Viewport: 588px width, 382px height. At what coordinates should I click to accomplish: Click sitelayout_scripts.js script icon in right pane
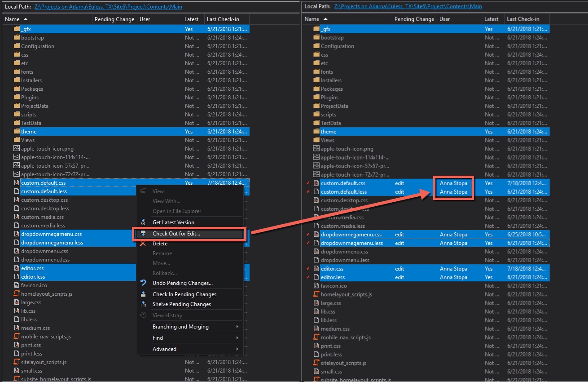(x=316, y=363)
